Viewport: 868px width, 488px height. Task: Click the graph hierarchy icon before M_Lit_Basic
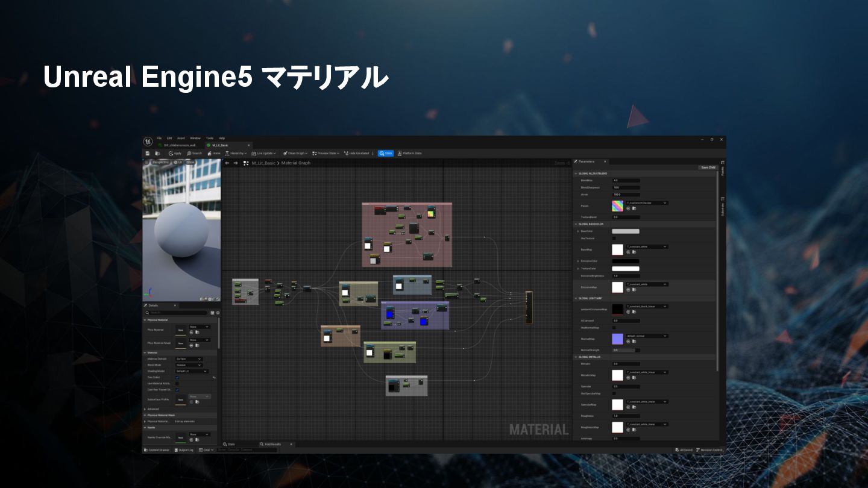246,163
